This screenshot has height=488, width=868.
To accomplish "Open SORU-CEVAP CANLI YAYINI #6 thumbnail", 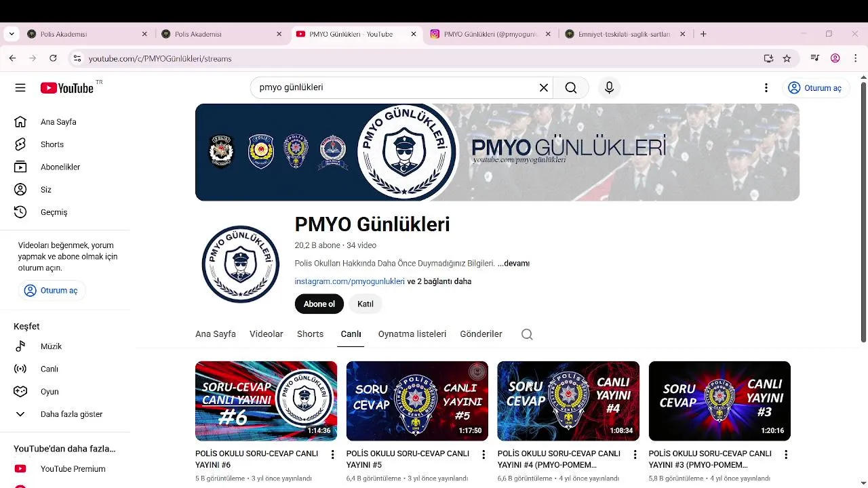I will 266,401.
